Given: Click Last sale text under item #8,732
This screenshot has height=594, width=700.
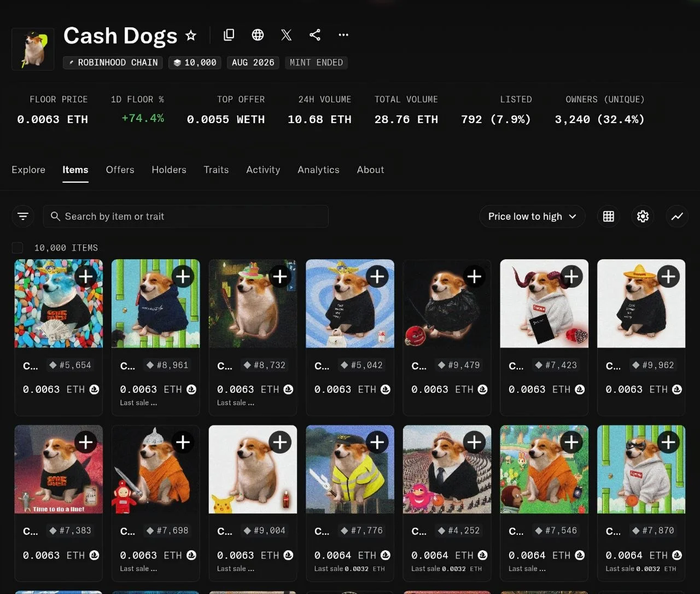Looking at the screenshot, I should 236,403.
